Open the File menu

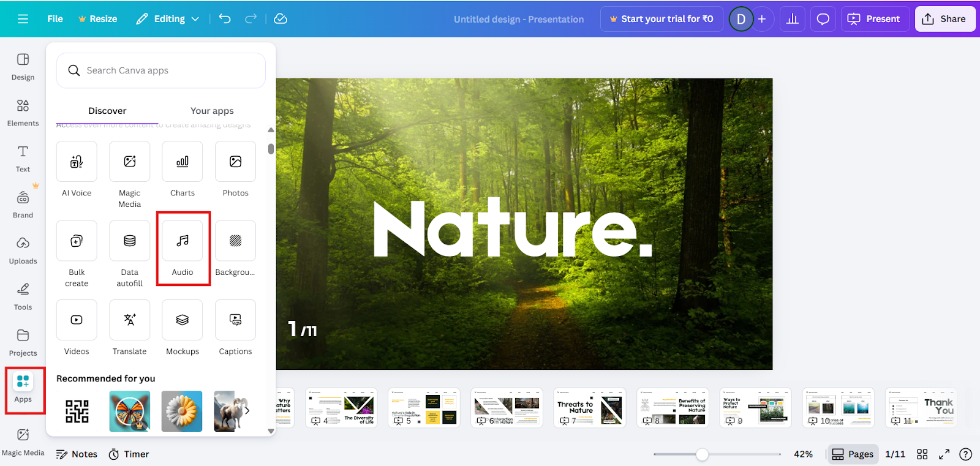pyautogui.click(x=55, y=19)
